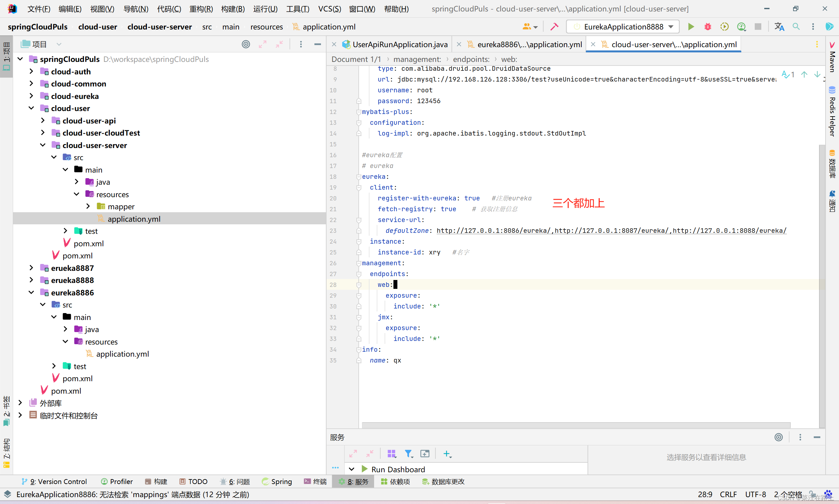Click the application.yml input field at line 28
This screenshot has width=839, height=504.
pos(395,284)
